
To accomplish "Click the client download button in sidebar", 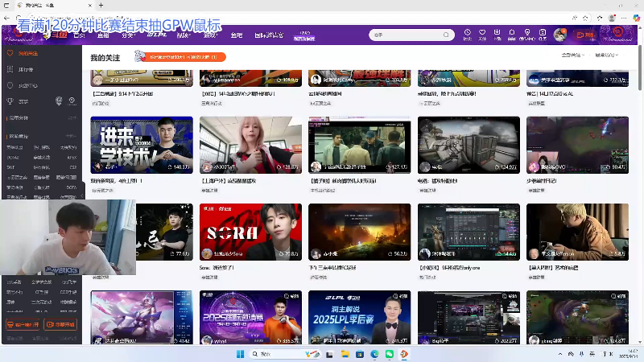I will point(23,325).
